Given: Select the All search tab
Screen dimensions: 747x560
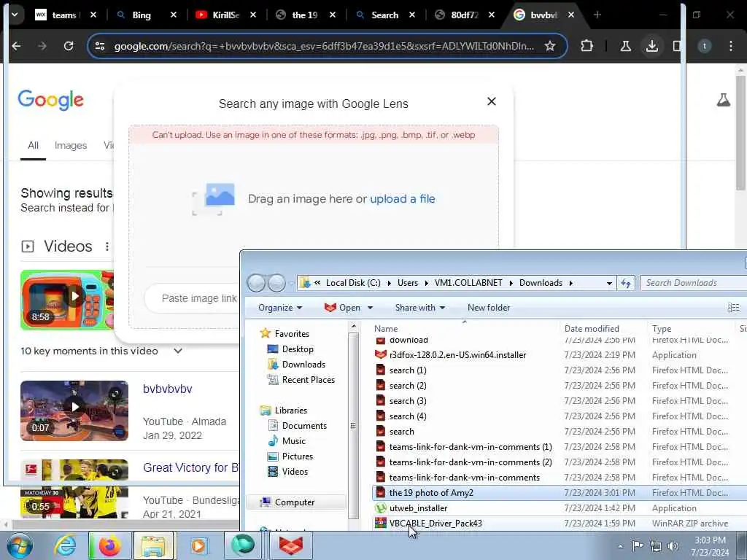Looking at the screenshot, I should (x=33, y=145).
